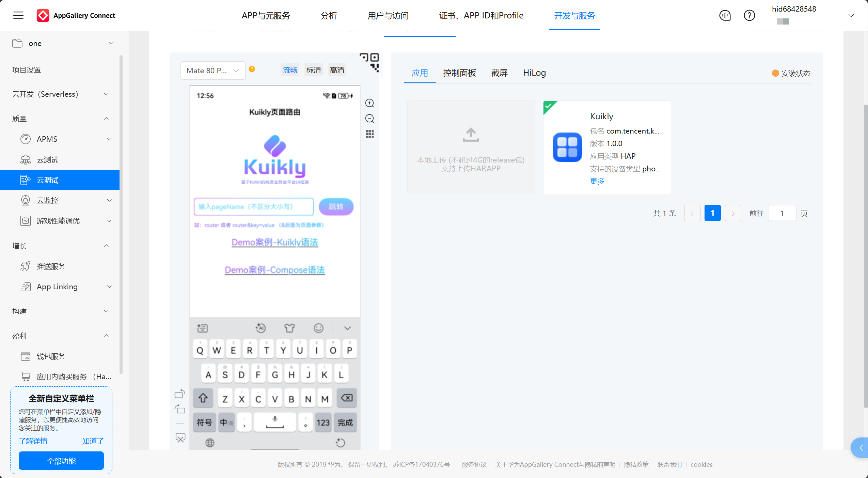Switch to the HiLog tab
868x478 pixels.
click(534, 73)
